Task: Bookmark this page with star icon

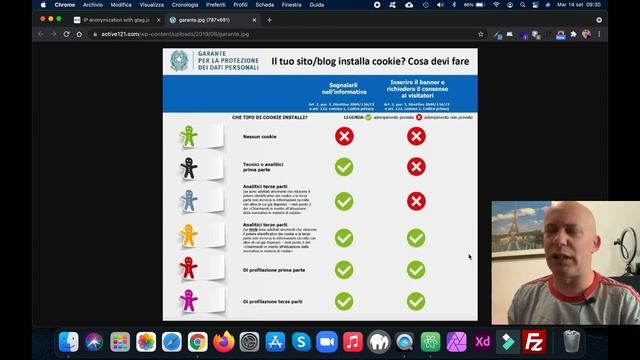Action: pyautogui.click(x=481, y=34)
